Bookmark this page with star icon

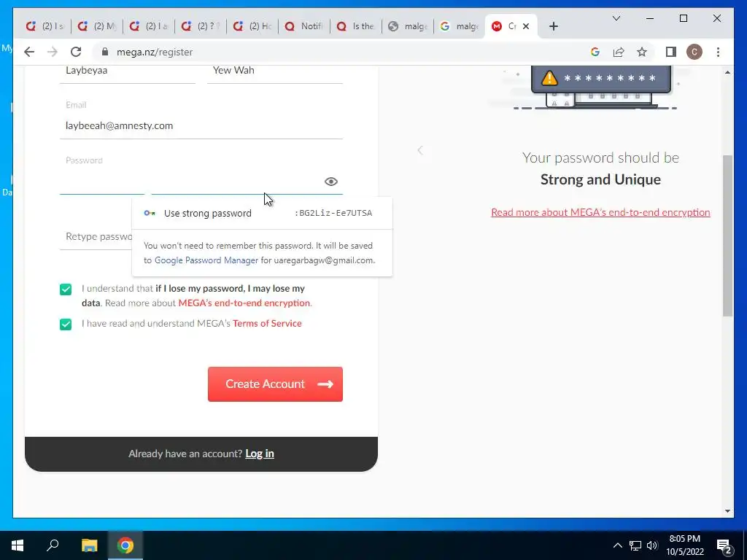tap(642, 52)
